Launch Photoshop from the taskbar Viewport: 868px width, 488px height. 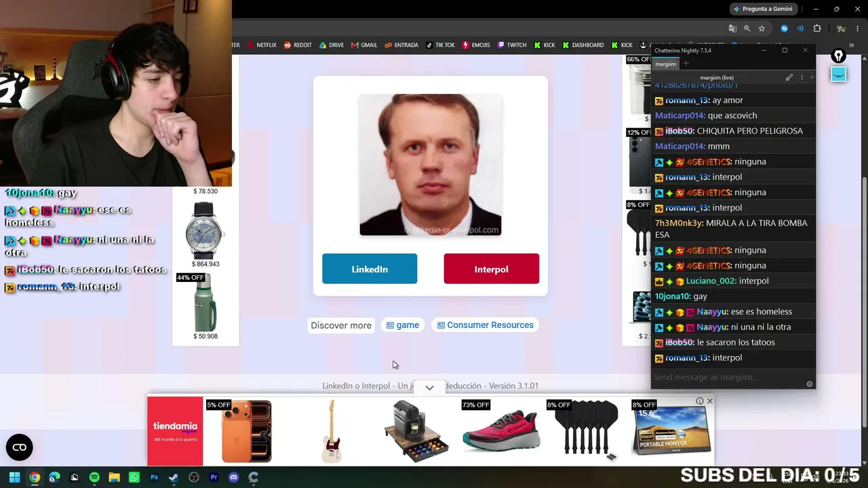[x=154, y=477]
